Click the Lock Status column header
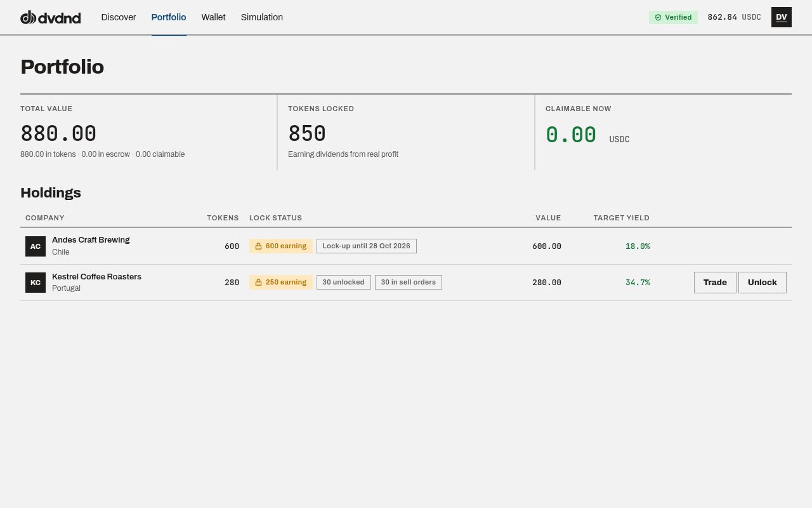 pyautogui.click(x=275, y=218)
